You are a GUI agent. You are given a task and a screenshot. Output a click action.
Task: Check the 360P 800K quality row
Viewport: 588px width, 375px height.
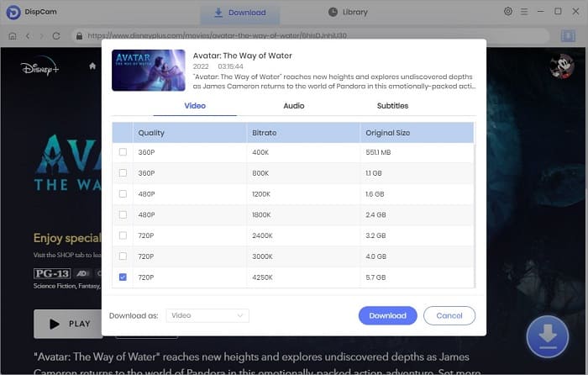click(123, 173)
